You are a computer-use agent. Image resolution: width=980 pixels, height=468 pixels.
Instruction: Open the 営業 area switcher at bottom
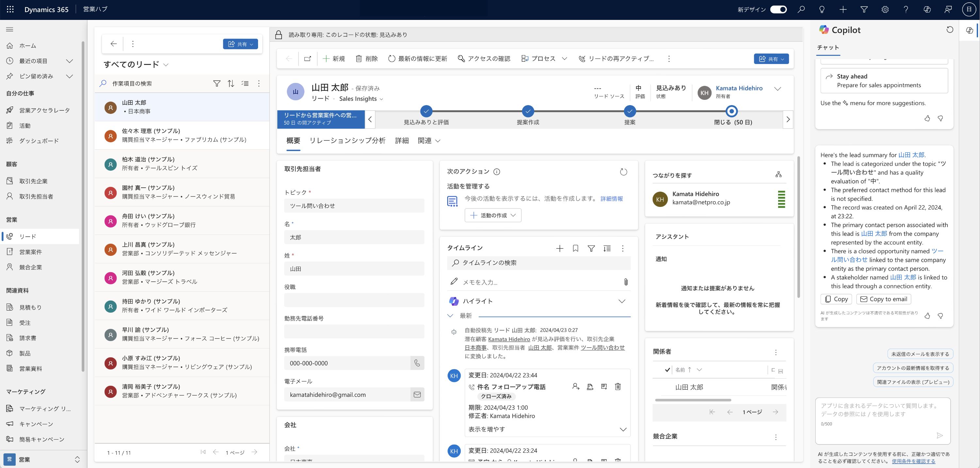tap(43, 459)
